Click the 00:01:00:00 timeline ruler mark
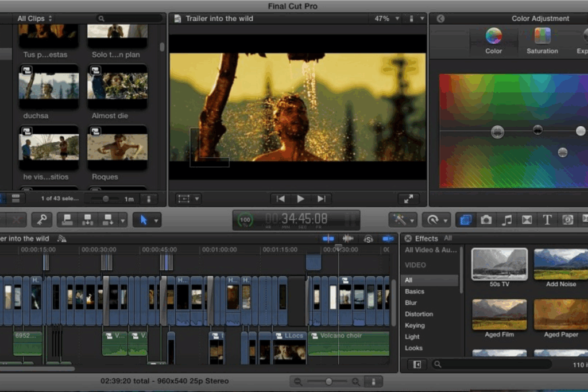The image size is (588, 392). click(x=219, y=250)
